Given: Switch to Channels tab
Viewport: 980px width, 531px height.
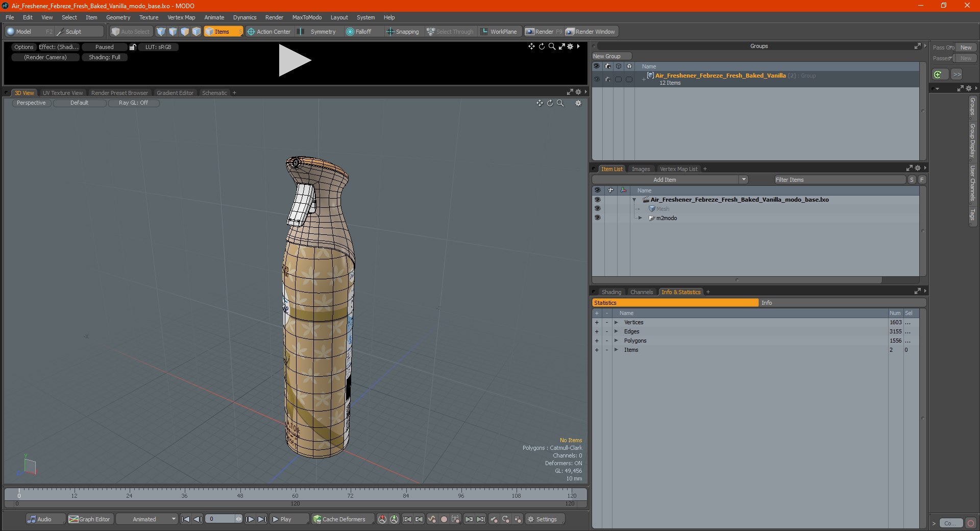Looking at the screenshot, I should click(x=642, y=292).
